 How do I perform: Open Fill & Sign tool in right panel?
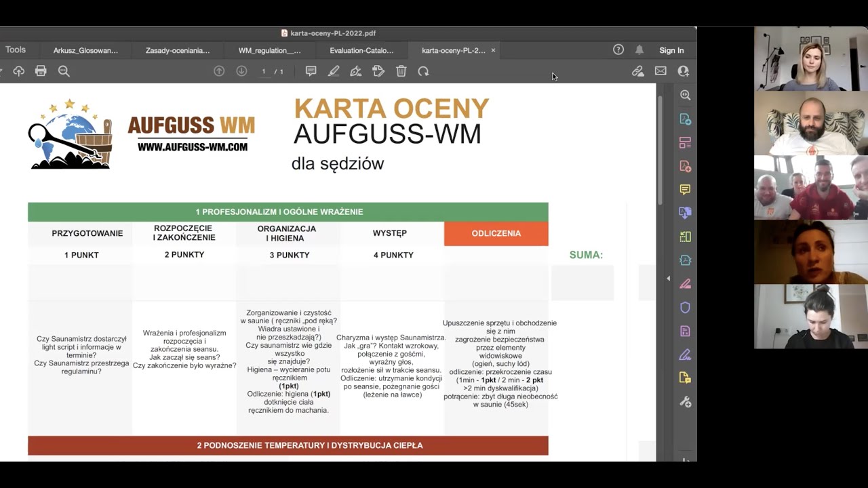685,354
